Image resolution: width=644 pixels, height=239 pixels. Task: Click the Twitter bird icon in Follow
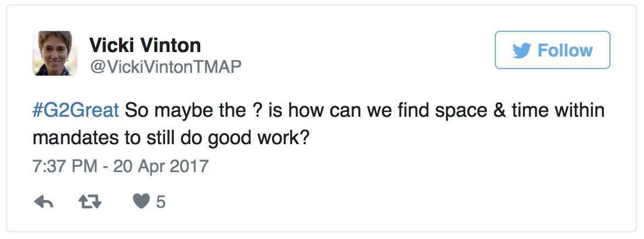click(x=522, y=50)
